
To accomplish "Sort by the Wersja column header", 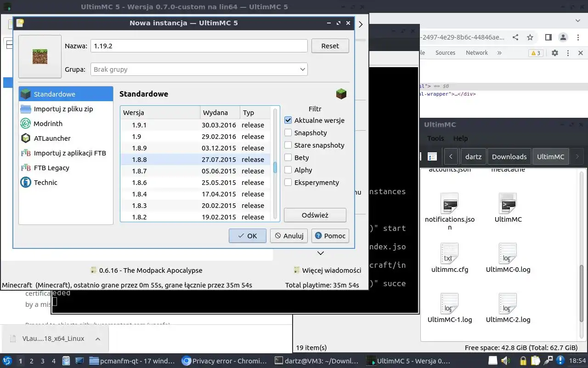I will click(x=160, y=113).
